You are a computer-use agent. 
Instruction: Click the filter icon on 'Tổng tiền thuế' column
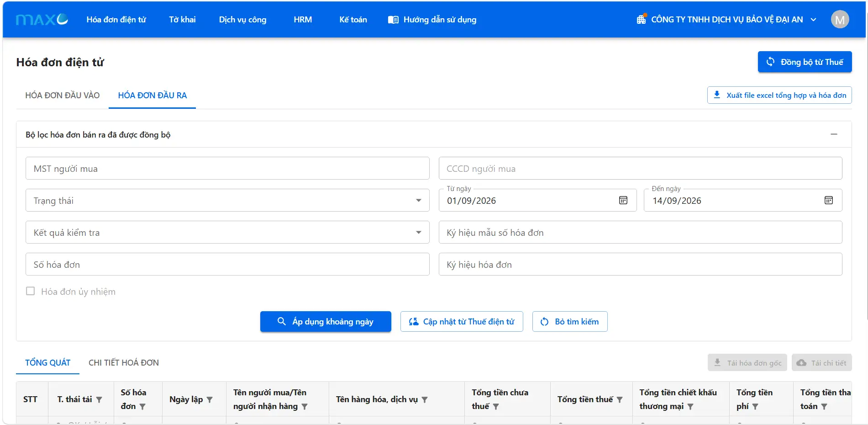tap(620, 399)
